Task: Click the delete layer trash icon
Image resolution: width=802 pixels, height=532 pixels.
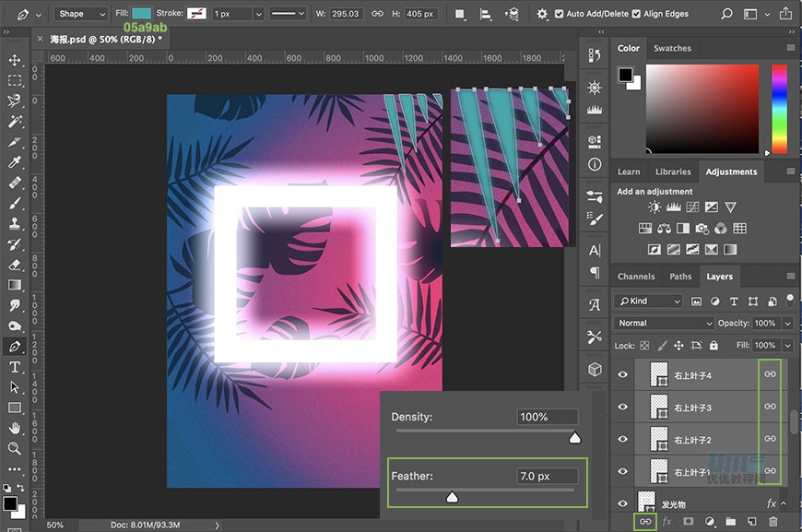Action: tap(773, 522)
